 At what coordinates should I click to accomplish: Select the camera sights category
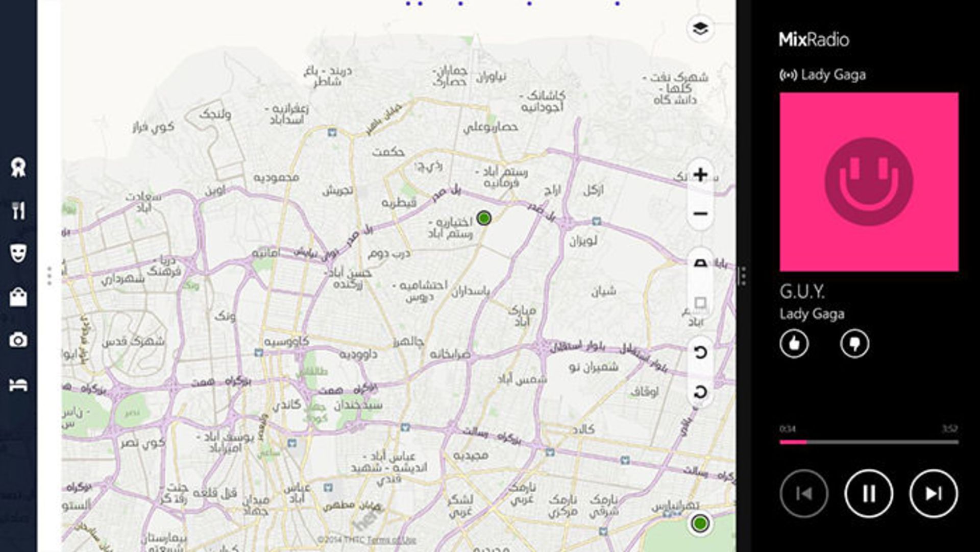click(18, 340)
